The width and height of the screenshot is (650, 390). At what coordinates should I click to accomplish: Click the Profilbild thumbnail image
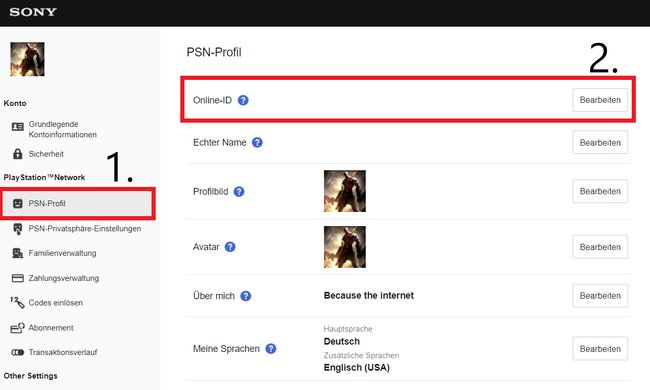[x=345, y=191]
